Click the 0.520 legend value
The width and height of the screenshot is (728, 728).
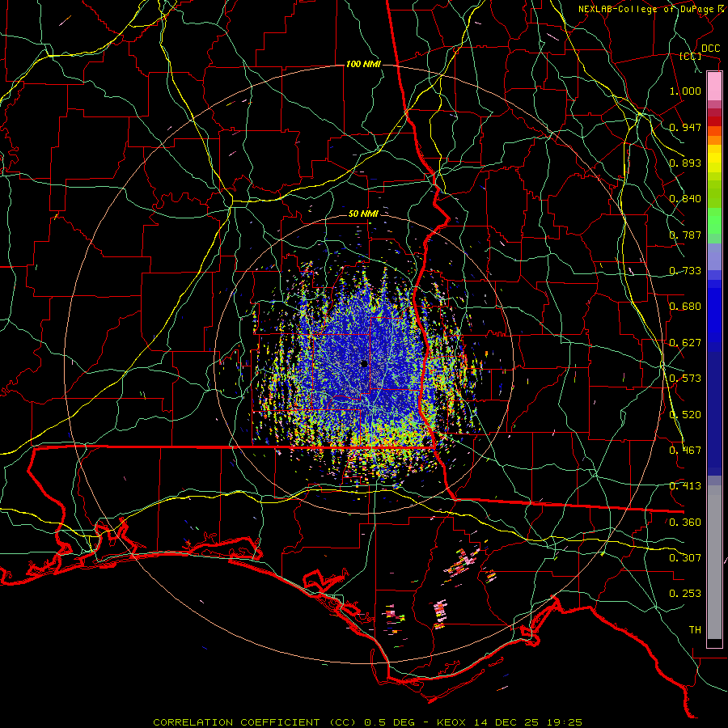click(685, 415)
